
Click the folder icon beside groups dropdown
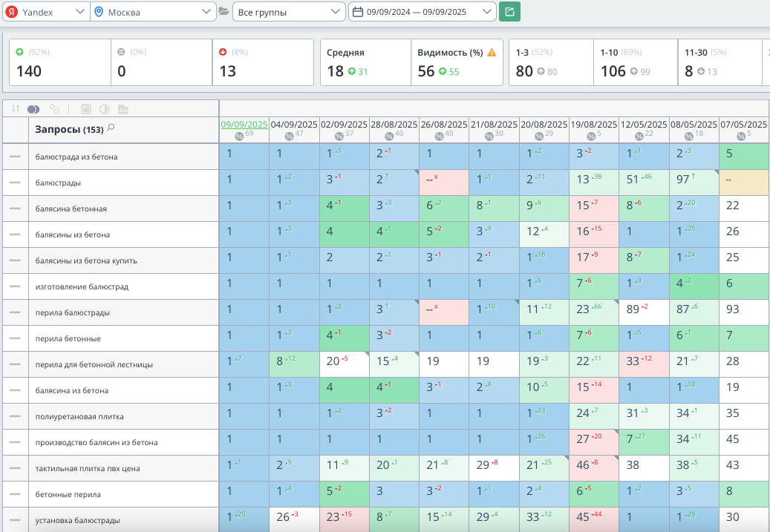pyautogui.click(x=224, y=11)
